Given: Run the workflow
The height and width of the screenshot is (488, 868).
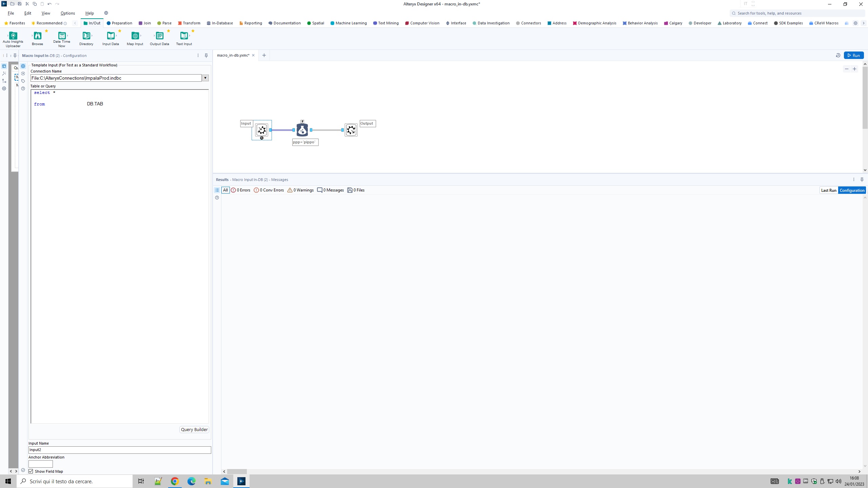Looking at the screenshot, I should (x=854, y=55).
